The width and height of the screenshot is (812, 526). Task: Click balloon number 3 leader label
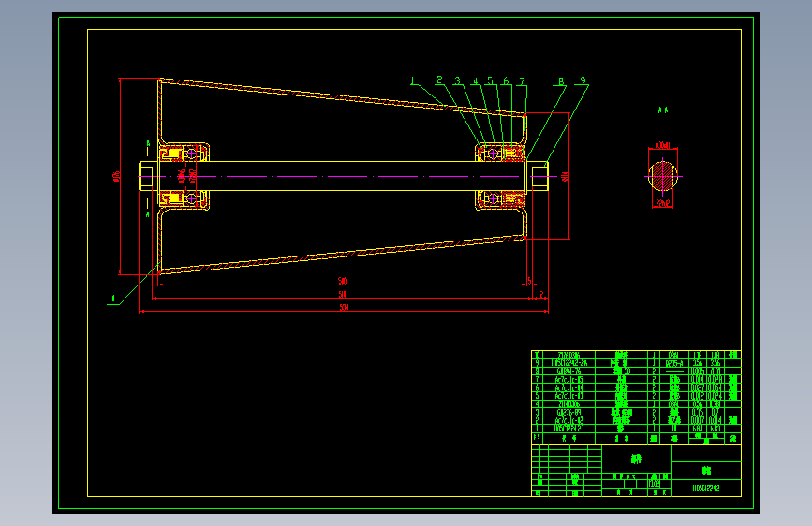[457, 80]
